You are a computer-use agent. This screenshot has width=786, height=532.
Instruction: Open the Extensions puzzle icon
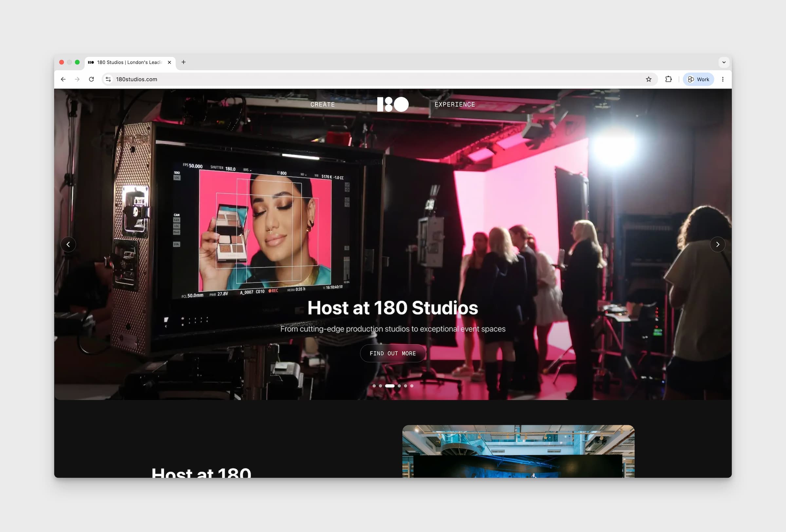pyautogui.click(x=668, y=79)
